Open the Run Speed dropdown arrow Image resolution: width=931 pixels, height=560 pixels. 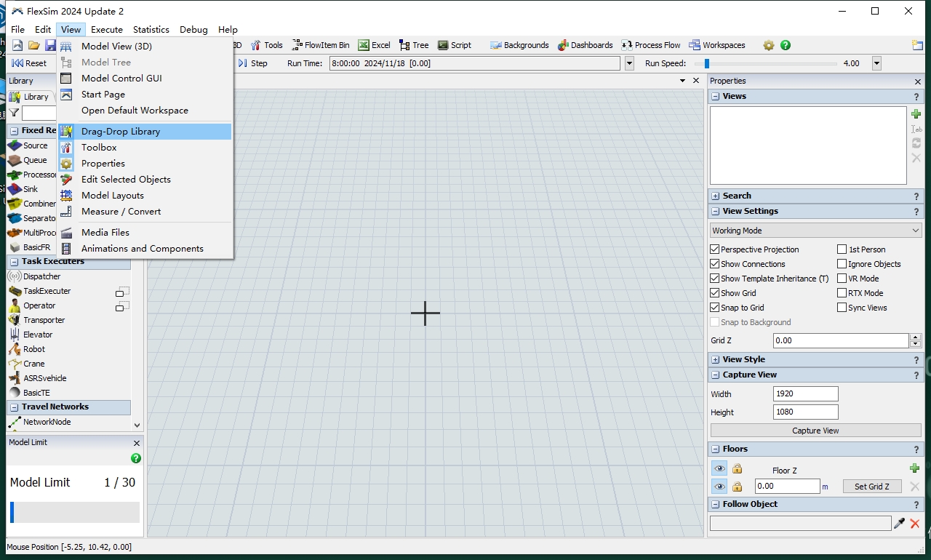[x=876, y=63]
